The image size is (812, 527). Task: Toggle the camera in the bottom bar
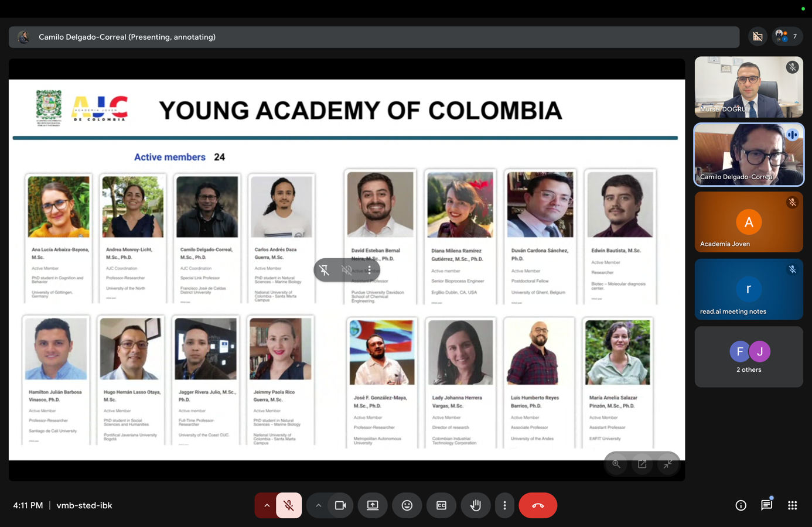tap(340, 505)
